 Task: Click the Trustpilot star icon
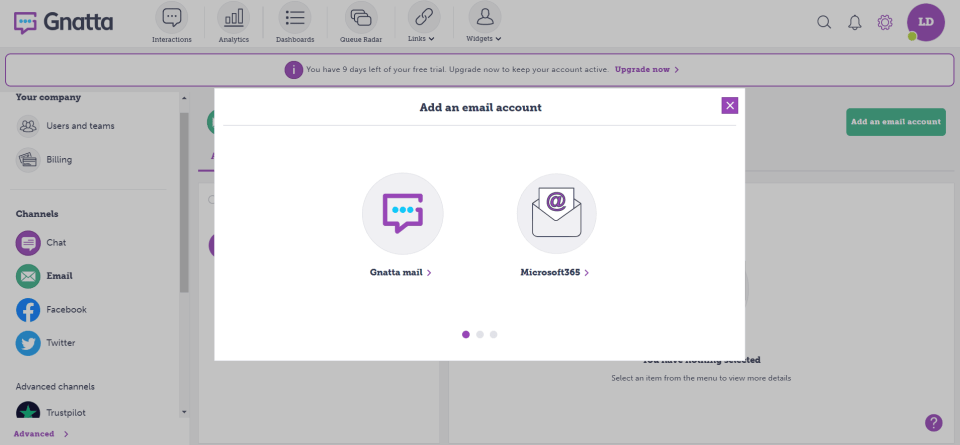(28, 411)
